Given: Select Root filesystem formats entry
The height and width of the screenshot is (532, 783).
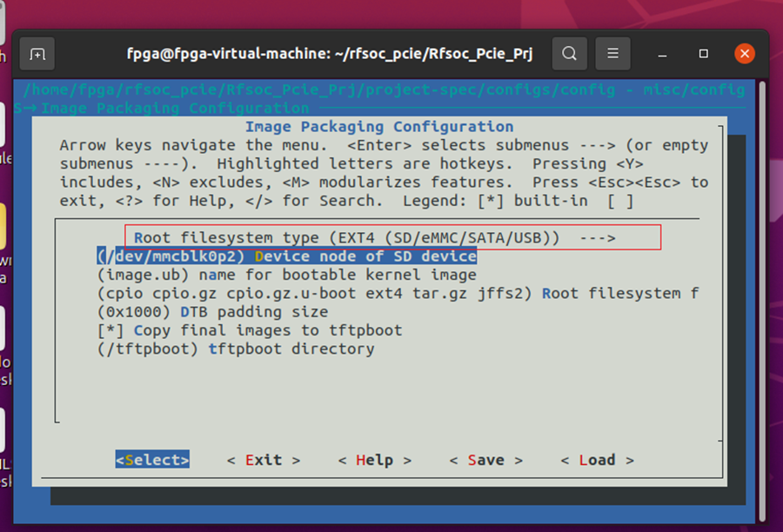Looking at the screenshot, I should click(x=398, y=294).
